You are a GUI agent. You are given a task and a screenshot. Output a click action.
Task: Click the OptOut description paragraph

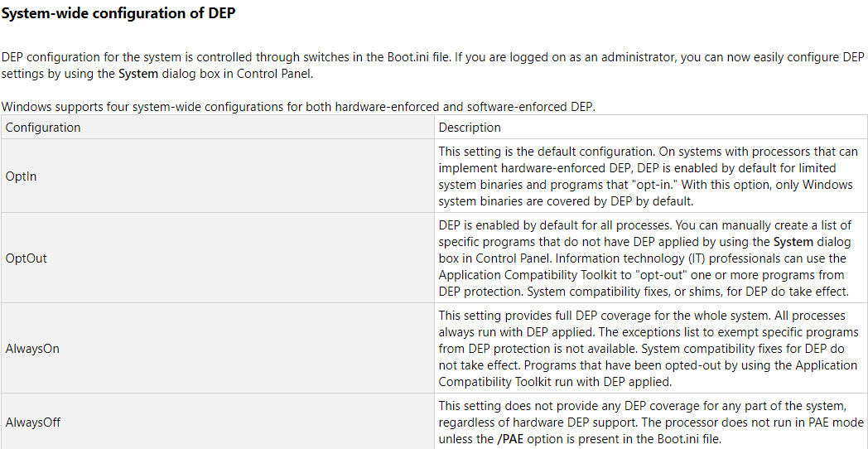646,258
